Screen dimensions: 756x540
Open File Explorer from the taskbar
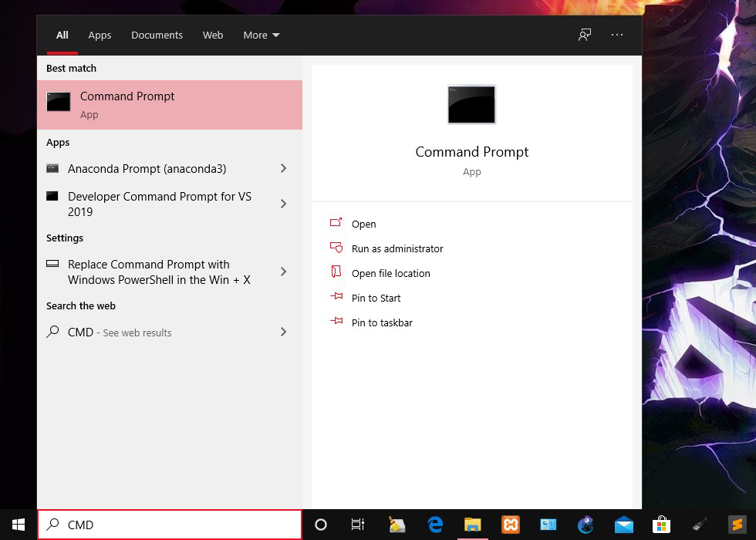pos(472,525)
